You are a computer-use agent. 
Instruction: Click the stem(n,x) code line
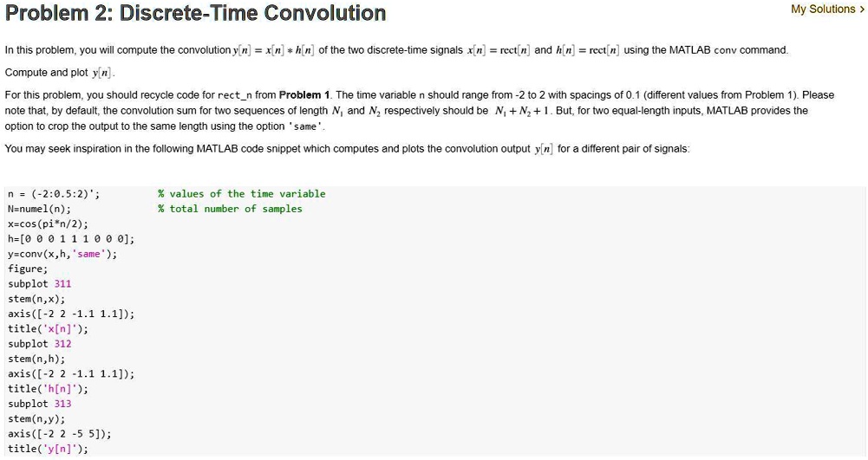tap(36, 299)
